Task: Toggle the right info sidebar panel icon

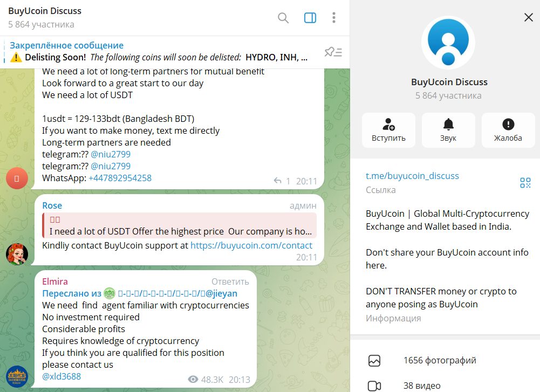Action: pos(310,18)
